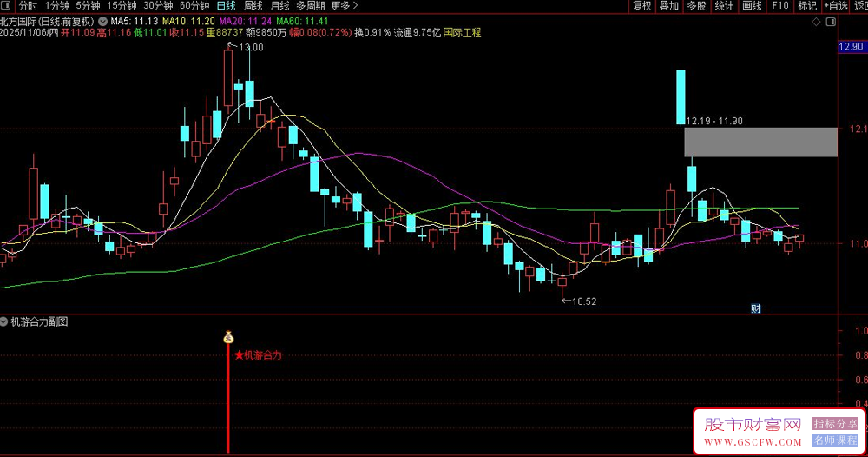Switch to the 分时 intraday view
The height and width of the screenshot is (457, 868).
point(28,5)
